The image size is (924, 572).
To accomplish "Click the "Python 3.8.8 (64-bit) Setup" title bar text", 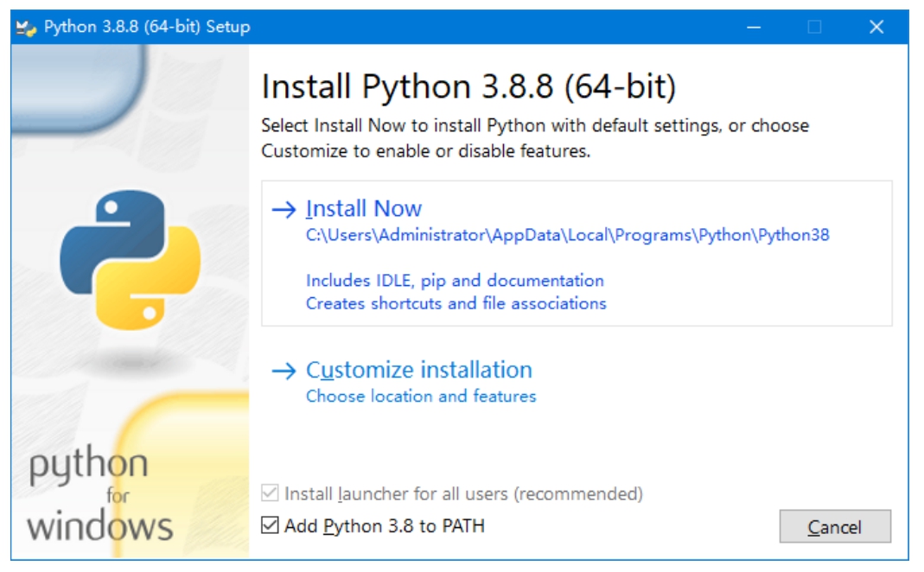I will pos(147,28).
